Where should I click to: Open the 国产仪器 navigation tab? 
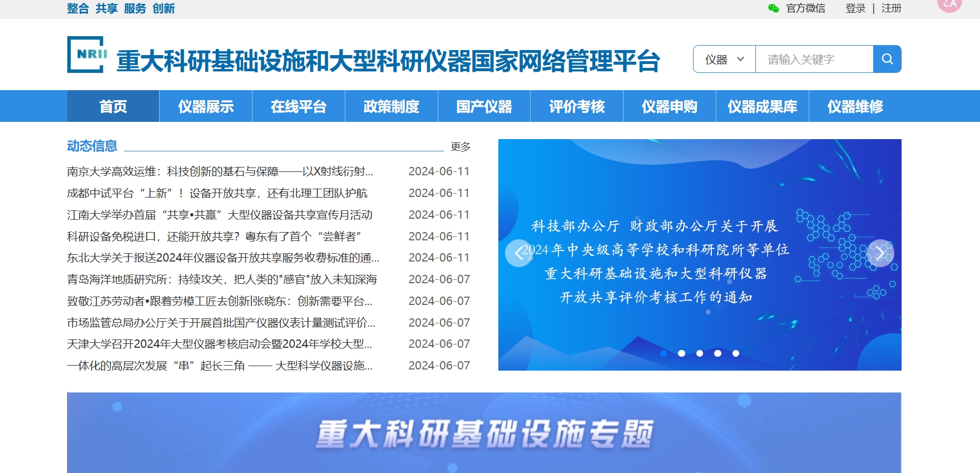click(484, 106)
